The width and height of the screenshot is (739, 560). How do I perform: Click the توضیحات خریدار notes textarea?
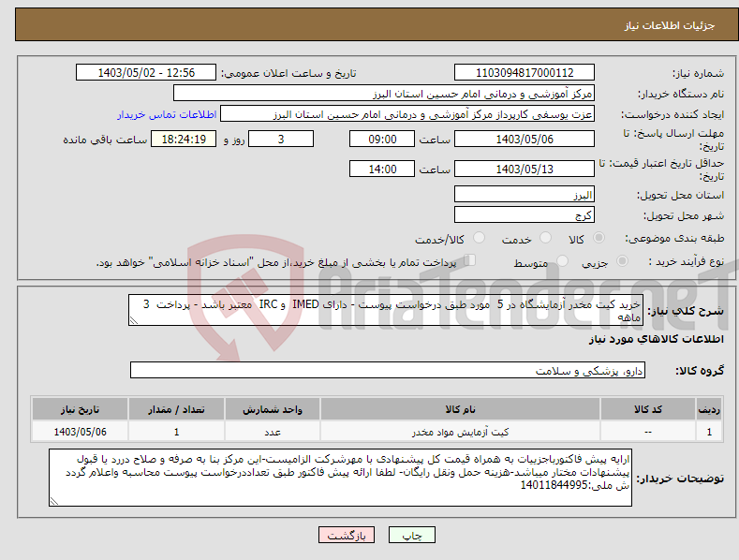click(x=340, y=478)
